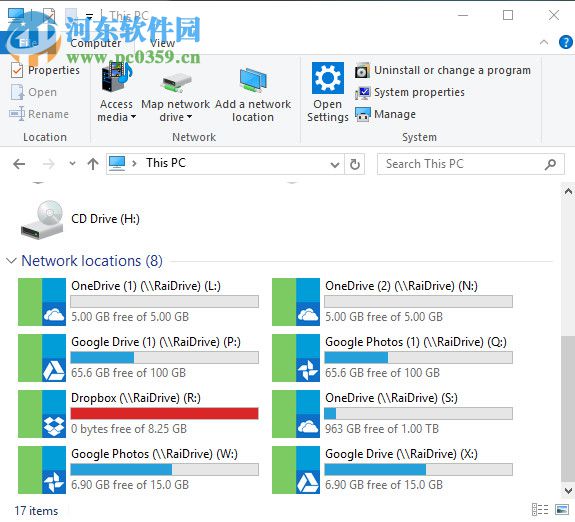Image resolution: width=575 pixels, height=522 pixels.
Task: Switch to the Computer ribbon tab
Action: click(96, 43)
